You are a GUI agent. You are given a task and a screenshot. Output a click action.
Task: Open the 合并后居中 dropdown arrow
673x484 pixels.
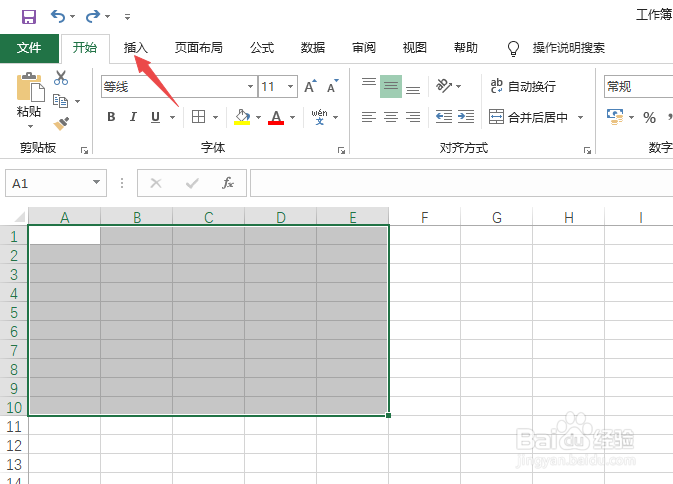(x=580, y=117)
